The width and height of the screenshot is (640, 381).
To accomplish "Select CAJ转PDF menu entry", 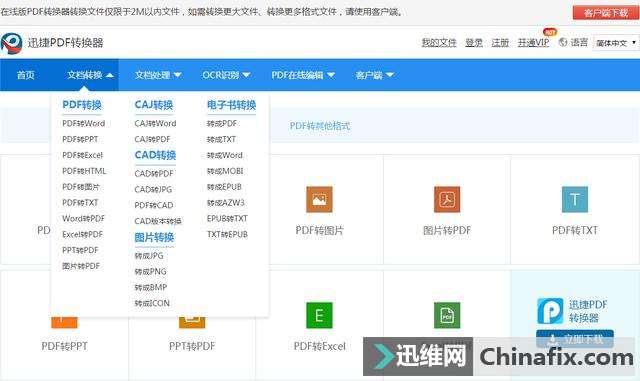I will coord(152,139).
